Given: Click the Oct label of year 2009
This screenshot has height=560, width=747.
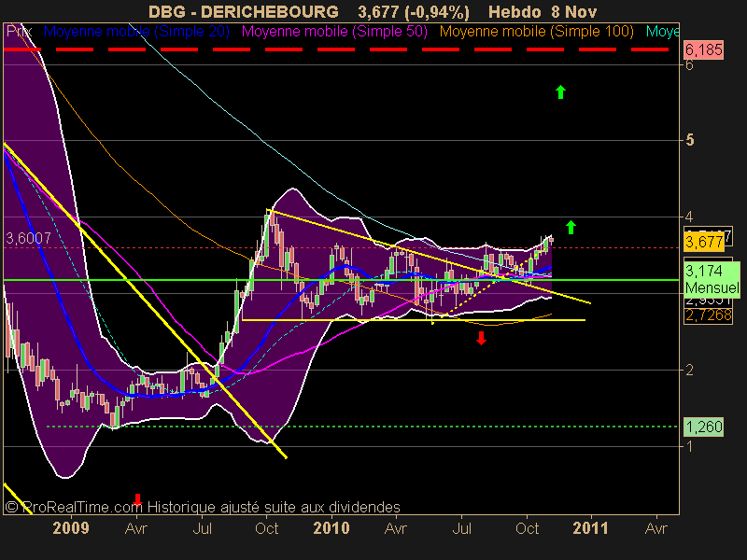Looking at the screenshot, I should pyautogui.click(x=267, y=528).
